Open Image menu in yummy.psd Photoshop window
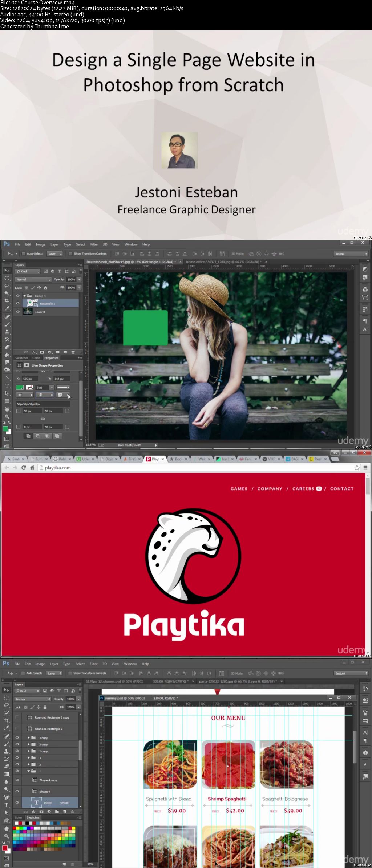The height and width of the screenshot is (868, 372). click(40, 664)
